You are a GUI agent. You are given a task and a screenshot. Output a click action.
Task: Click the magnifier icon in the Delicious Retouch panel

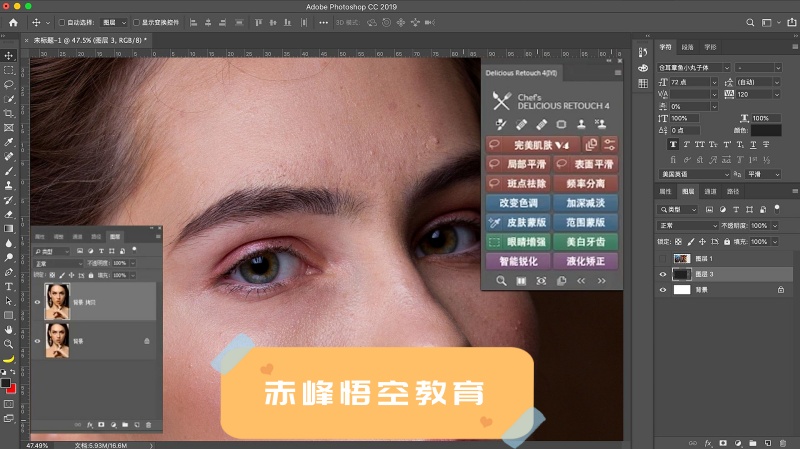[499, 281]
